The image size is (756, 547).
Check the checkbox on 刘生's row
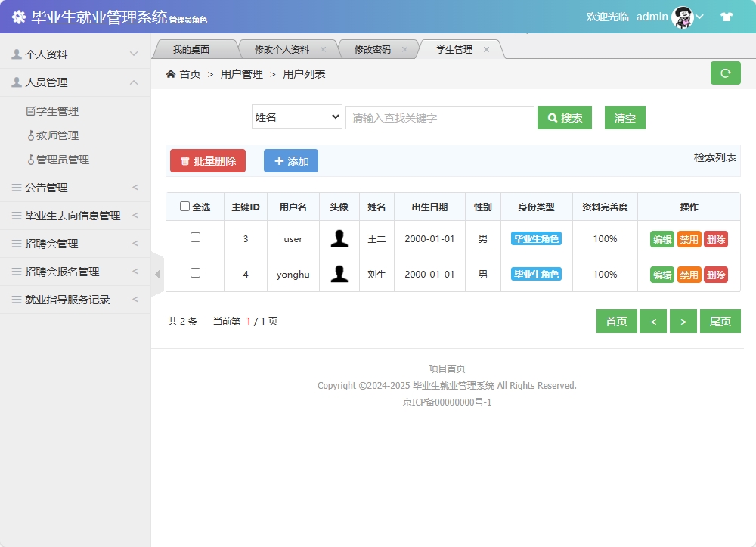tap(194, 274)
